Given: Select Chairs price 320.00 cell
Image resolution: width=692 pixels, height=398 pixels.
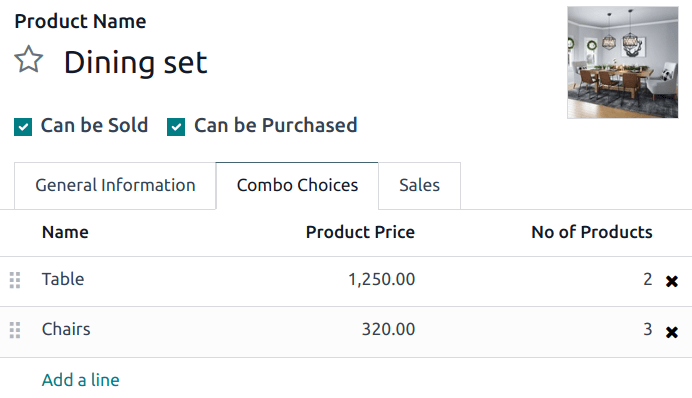Looking at the screenshot, I should [x=388, y=329].
